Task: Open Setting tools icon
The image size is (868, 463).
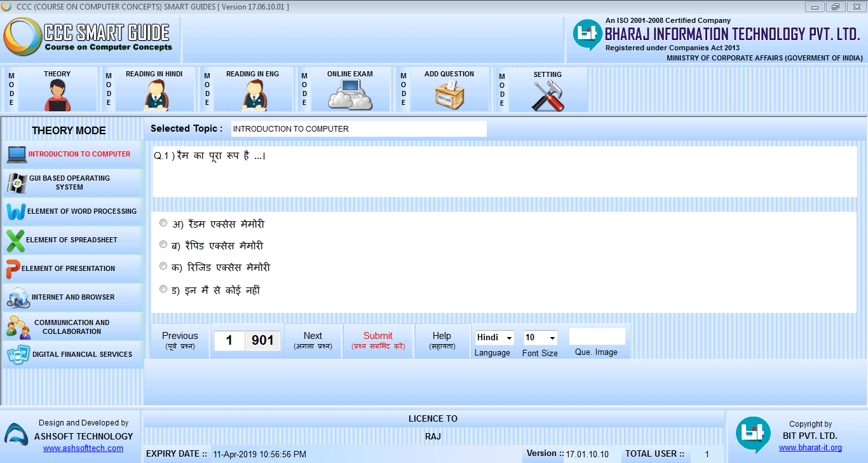Action: coord(547,97)
